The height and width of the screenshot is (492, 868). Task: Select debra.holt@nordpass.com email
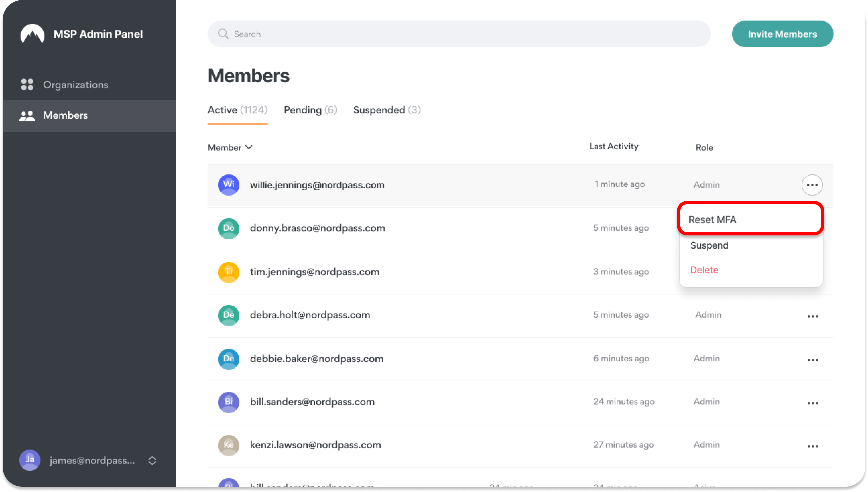310,315
